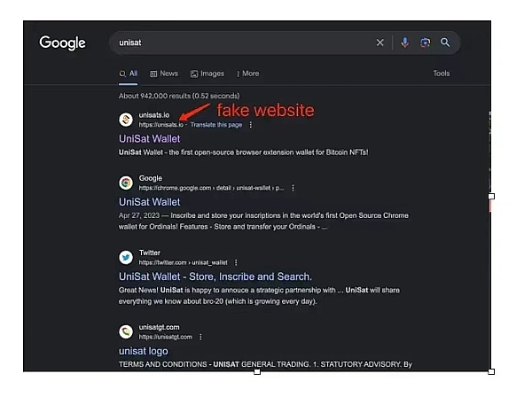Click the unisatgt.com site favicon
Screen dimensions: 532x397
point(126,331)
